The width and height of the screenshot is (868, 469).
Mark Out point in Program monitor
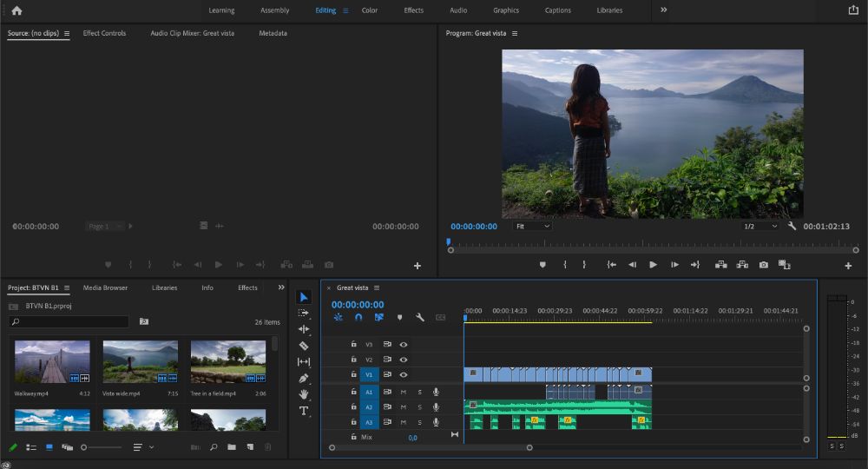[584, 265]
